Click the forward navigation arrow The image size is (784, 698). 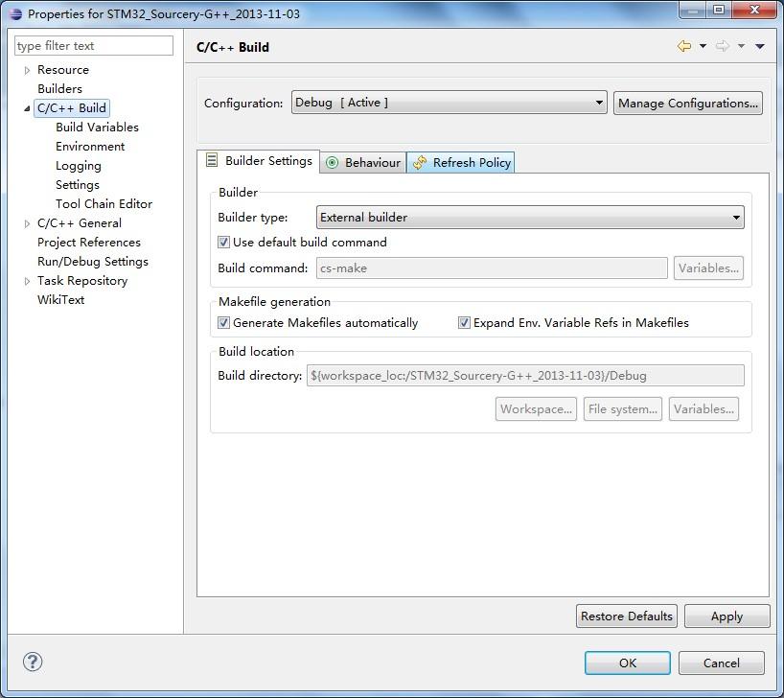pos(722,46)
